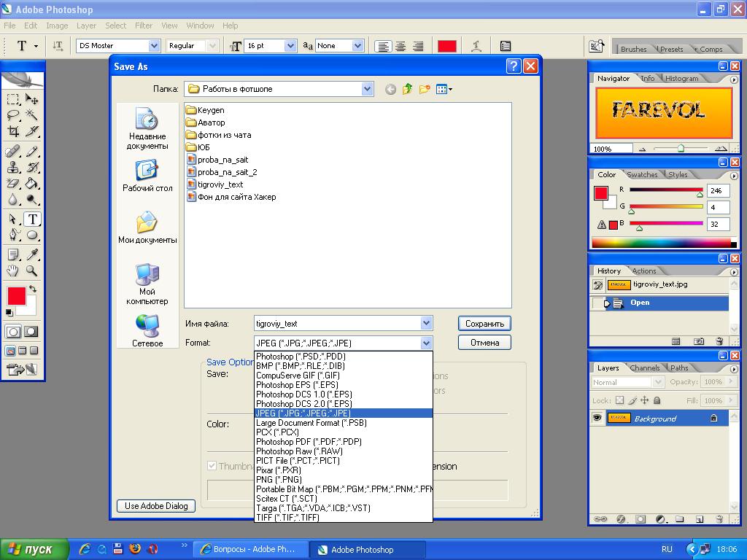Select the Eraser tool

click(13, 183)
